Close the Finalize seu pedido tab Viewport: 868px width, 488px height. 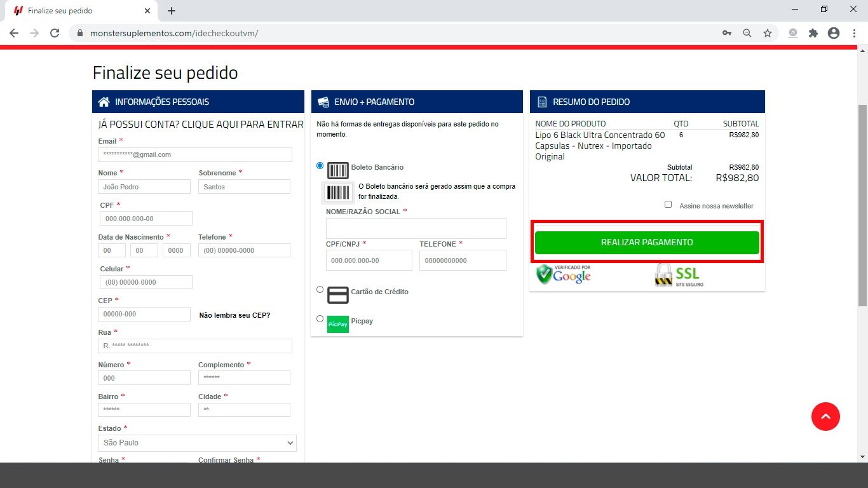(x=147, y=11)
